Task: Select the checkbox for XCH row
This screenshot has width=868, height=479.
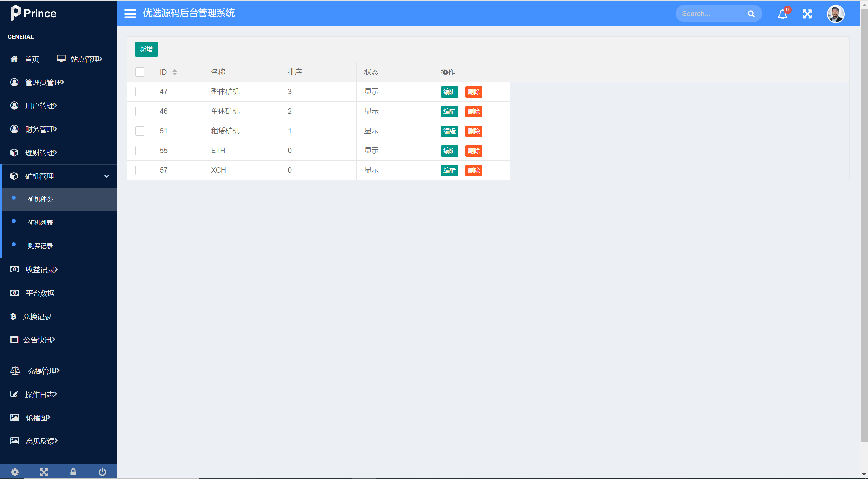Action: 140,170
